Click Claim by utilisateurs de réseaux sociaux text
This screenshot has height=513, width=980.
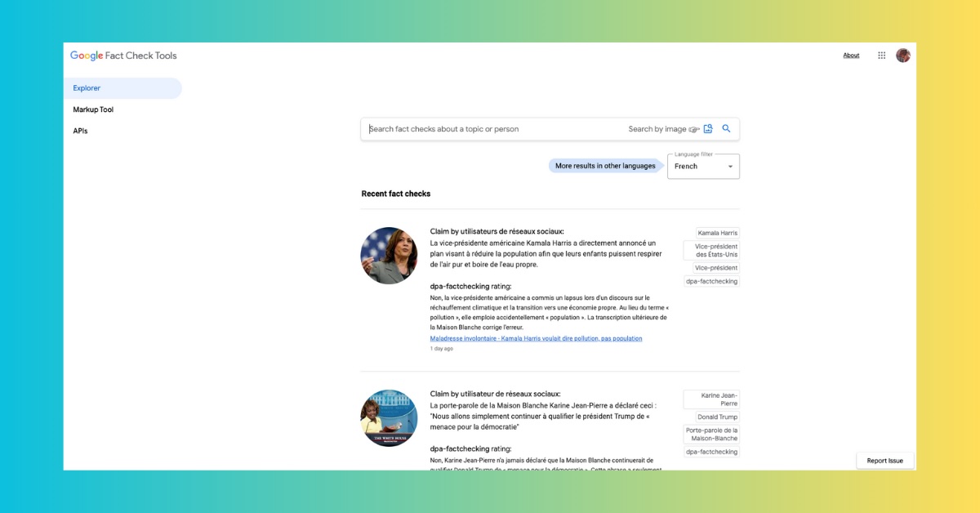[x=497, y=231]
